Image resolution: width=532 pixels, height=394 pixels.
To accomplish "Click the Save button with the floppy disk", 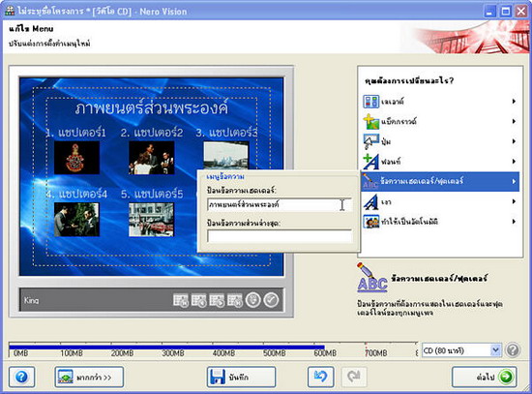I will [241, 377].
